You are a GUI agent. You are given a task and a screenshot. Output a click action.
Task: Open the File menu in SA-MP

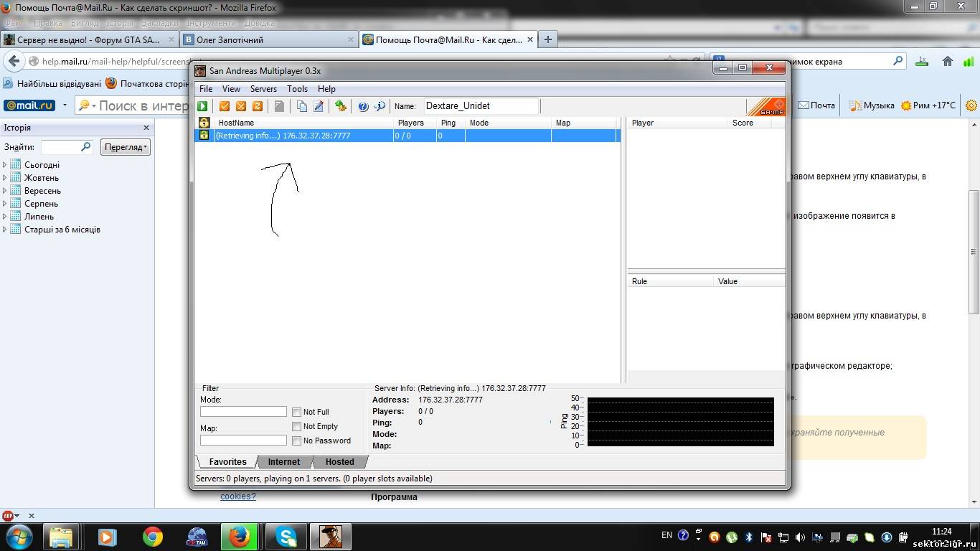(206, 89)
